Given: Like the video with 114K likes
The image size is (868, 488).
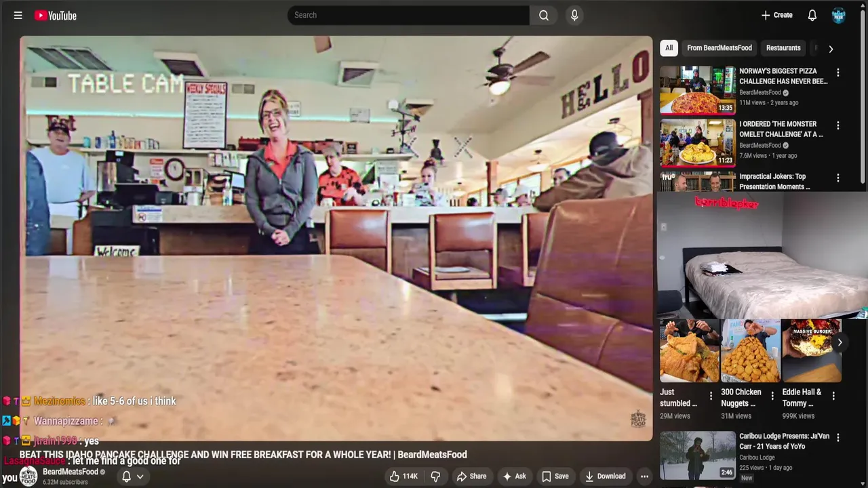Looking at the screenshot, I should pos(404,476).
